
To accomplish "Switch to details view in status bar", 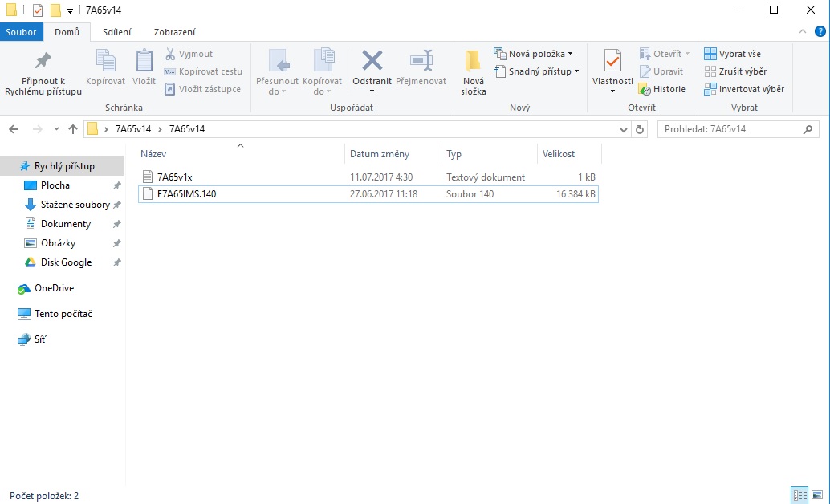I will coord(799,495).
